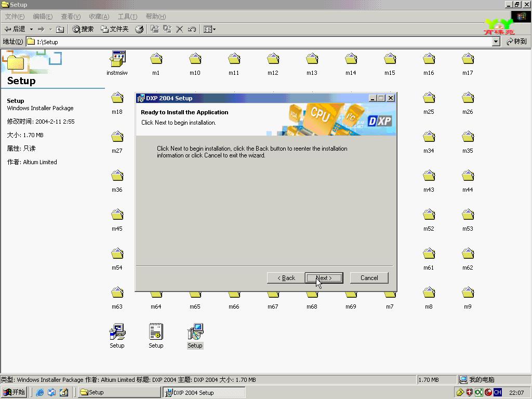This screenshot has width=532, height=399.
Task: Select the m52 folder
Action: (x=429, y=220)
